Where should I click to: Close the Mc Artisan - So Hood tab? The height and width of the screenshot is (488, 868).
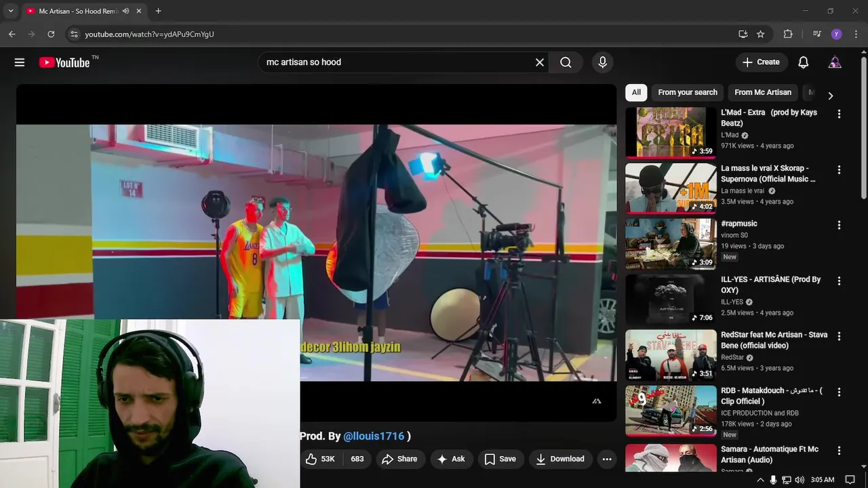(x=138, y=11)
